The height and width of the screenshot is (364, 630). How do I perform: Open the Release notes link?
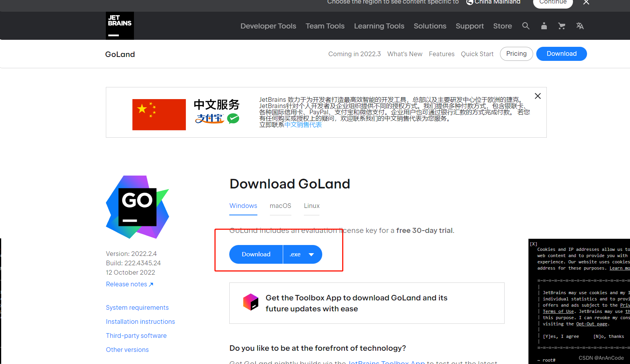pyautogui.click(x=130, y=284)
